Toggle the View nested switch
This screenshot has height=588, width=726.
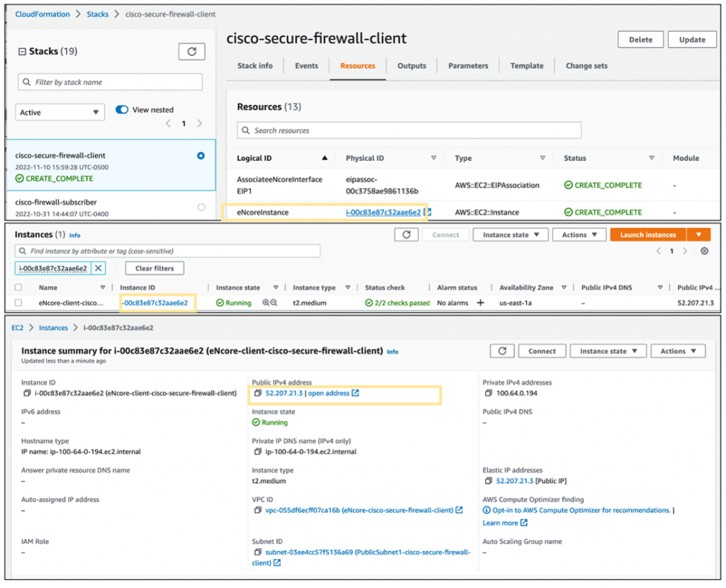[122, 110]
